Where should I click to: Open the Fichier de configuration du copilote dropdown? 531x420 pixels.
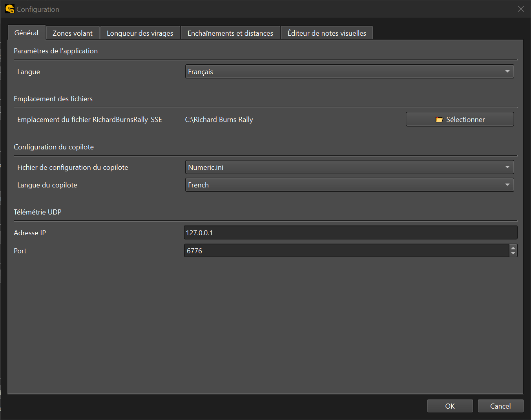pos(349,167)
